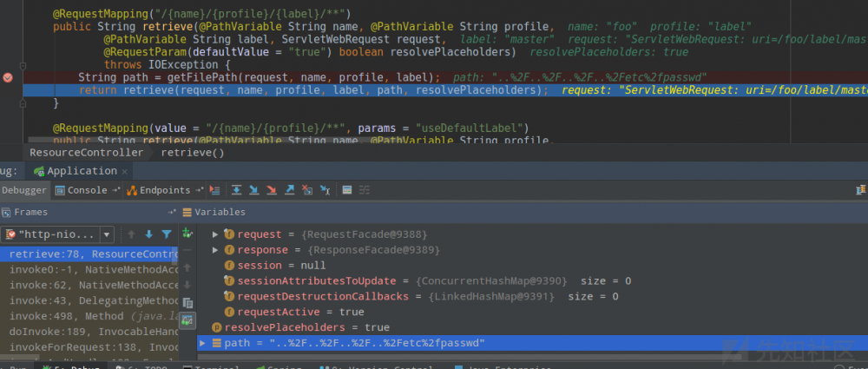Viewport: 868px width, 369px height.
Task: Select frame invoke:62, NativeMethodAccessor
Action: (x=89, y=286)
